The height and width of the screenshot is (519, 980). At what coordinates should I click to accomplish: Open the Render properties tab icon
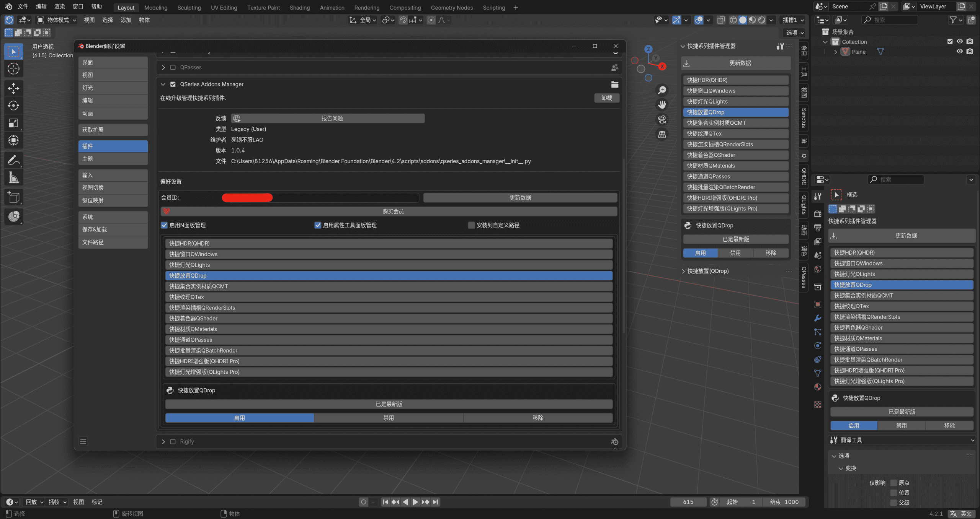click(x=818, y=214)
